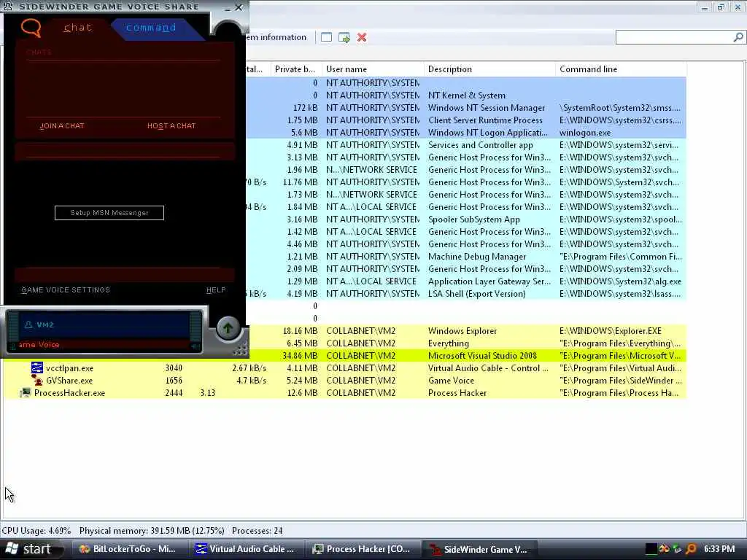The width and height of the screenshot is (747, 560).
Task: Click the Processes: 24 status bar entry
Action: (258, 531)
